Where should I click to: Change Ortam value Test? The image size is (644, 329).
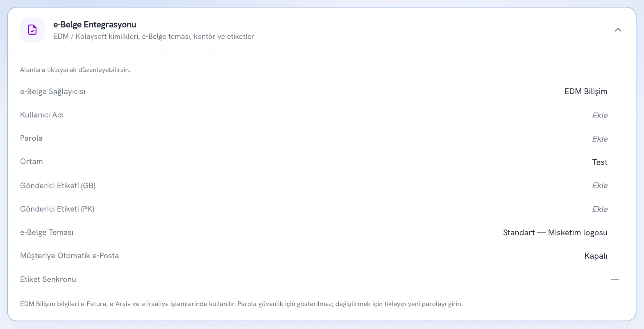pyautogui.click(x=600, y=162)
